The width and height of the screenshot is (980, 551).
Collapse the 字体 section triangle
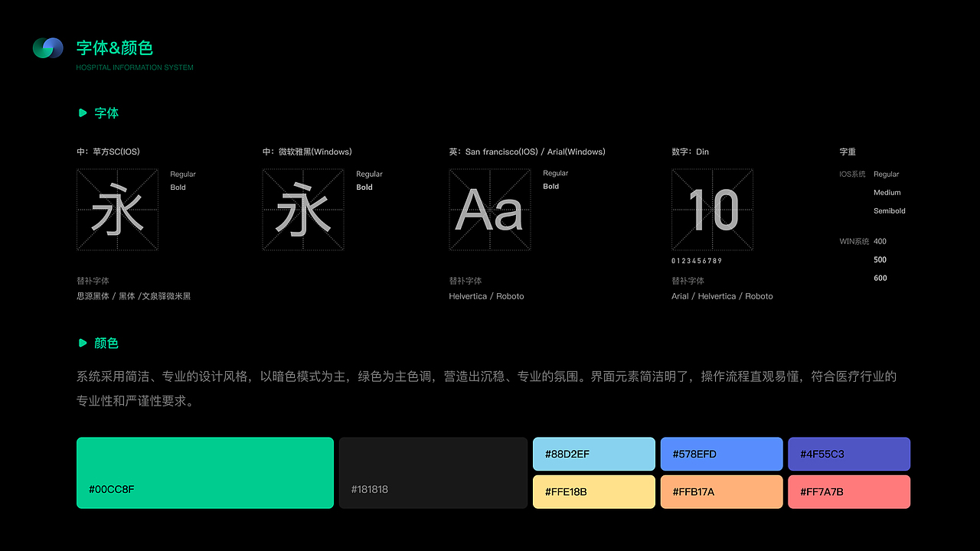83,112
